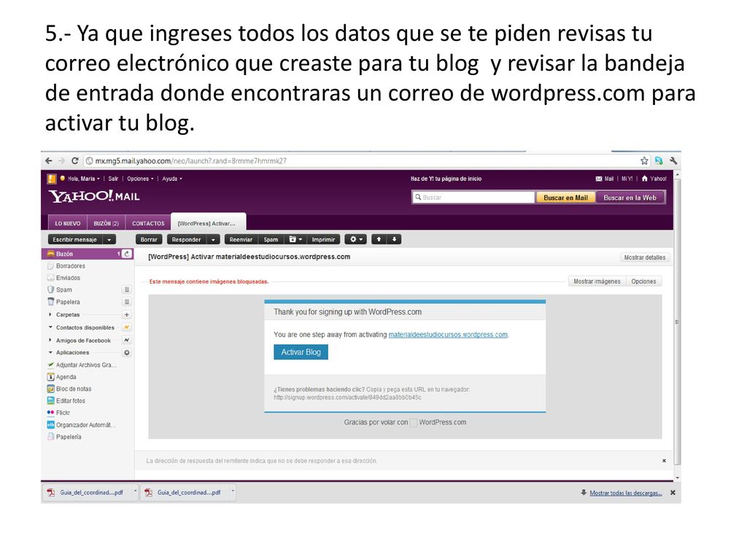747x560 pixels.
Task: Add a new folder next to Carpetas
Action: pyautogui.click(x=127, y=315)
